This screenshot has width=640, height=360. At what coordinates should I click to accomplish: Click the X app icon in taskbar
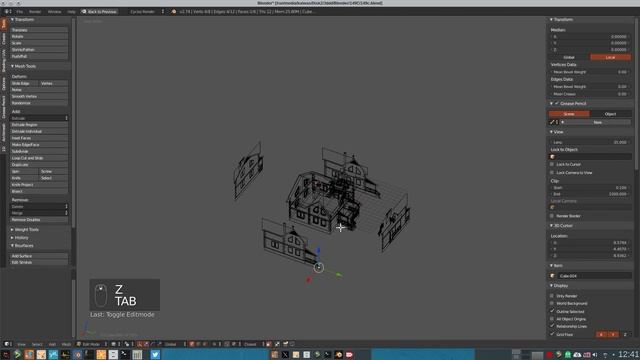point(285,355)
